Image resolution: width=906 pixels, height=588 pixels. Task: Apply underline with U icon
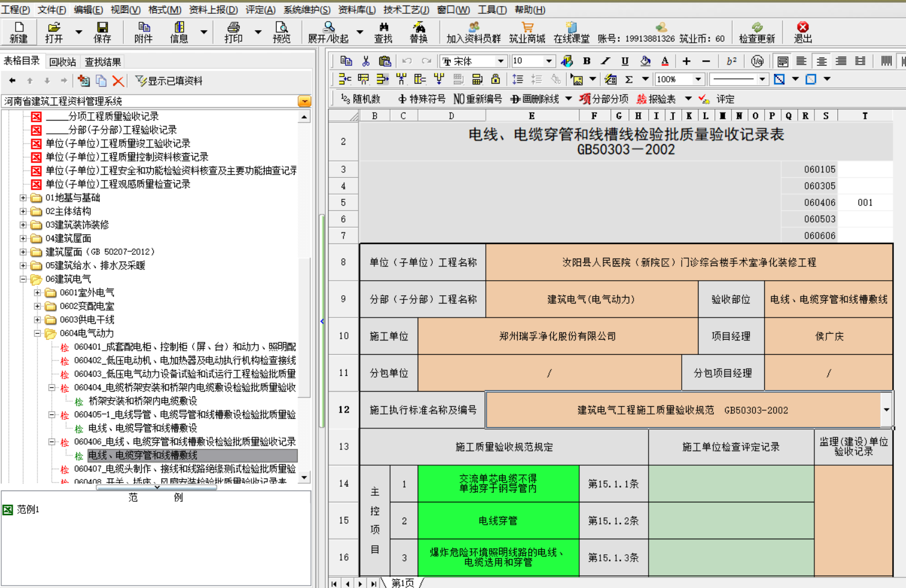point(625,61)
